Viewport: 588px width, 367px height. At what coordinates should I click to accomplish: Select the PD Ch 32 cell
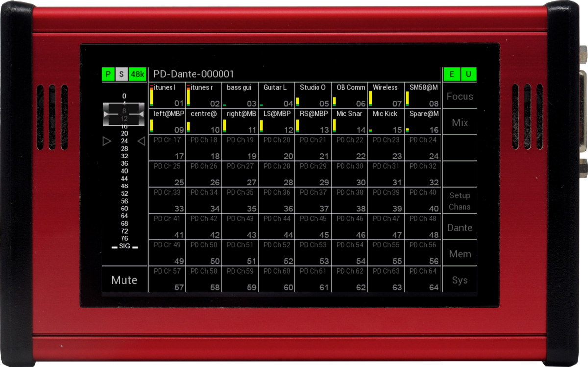(x=423, y=174)
